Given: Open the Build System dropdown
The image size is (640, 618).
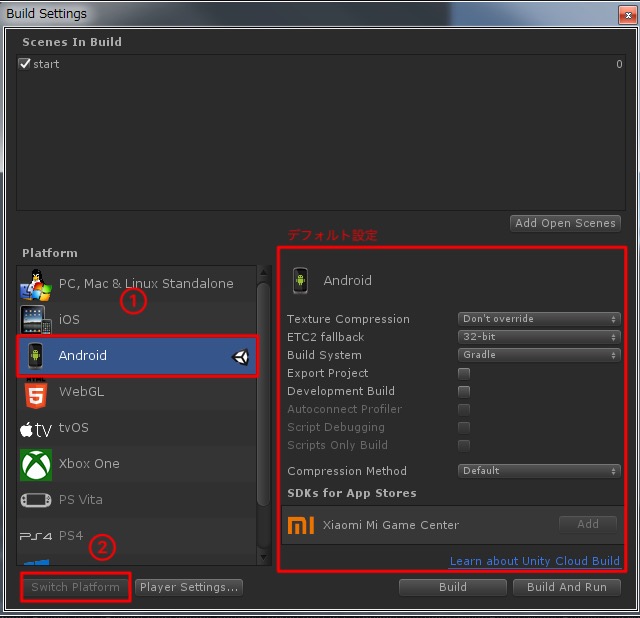Looking at the screenshot, I should click(x=539, y=355).
